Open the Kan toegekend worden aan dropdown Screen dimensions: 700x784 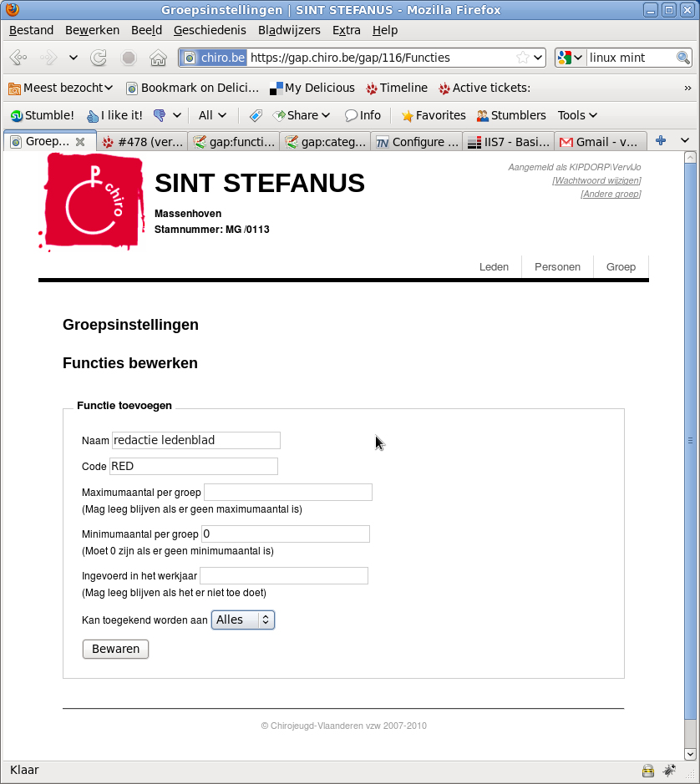pos(243,620)
